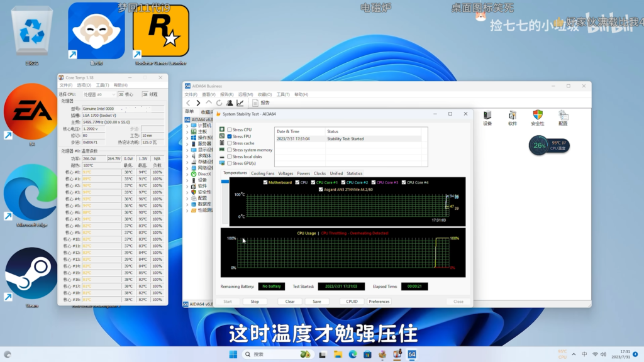Open the 软件 icon in AIDA64 main pane
Screen dimensions: 644x362
coord(513,118)
